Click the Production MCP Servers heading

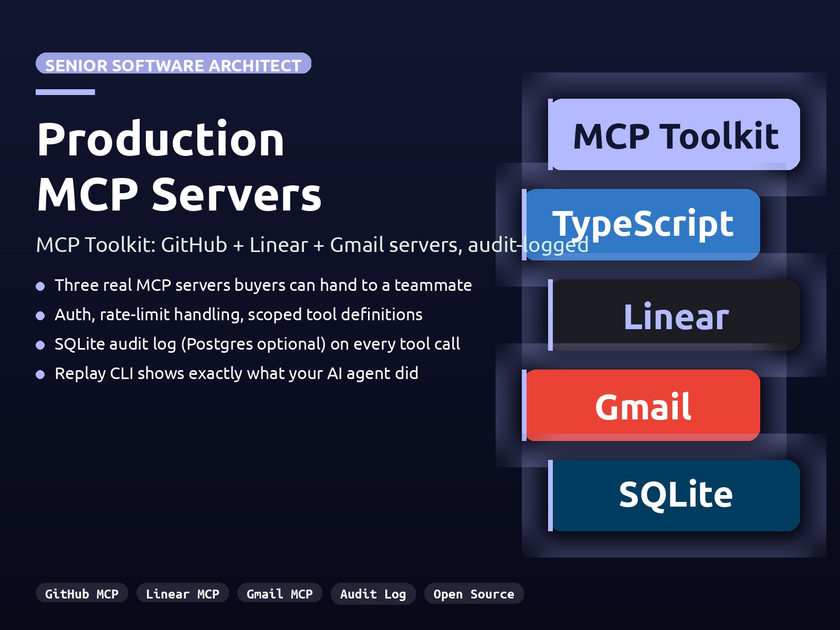tap(179, 166)
